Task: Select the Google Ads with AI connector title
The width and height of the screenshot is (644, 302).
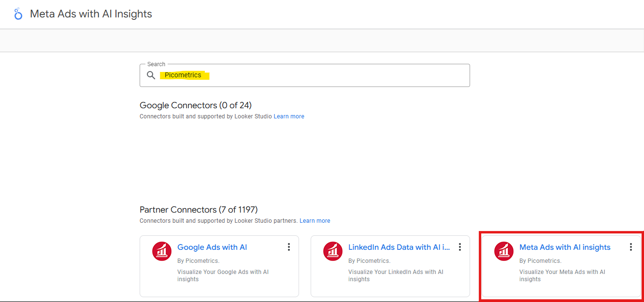Action: tap(212, 247)
